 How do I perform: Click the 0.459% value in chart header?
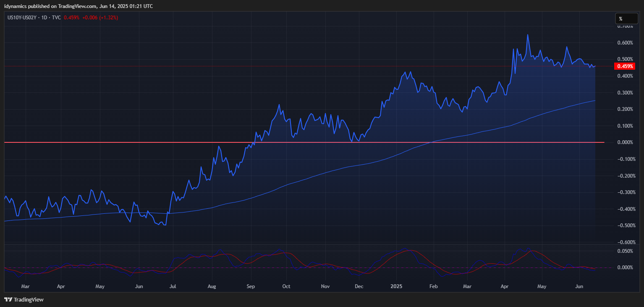pos(71,18)
